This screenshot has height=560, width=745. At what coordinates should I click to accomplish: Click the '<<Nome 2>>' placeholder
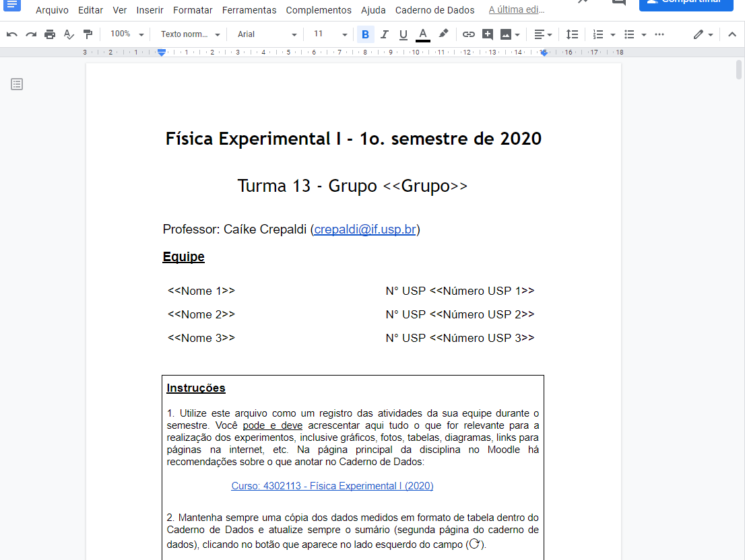pyautogui.click(x=201, y=314)
